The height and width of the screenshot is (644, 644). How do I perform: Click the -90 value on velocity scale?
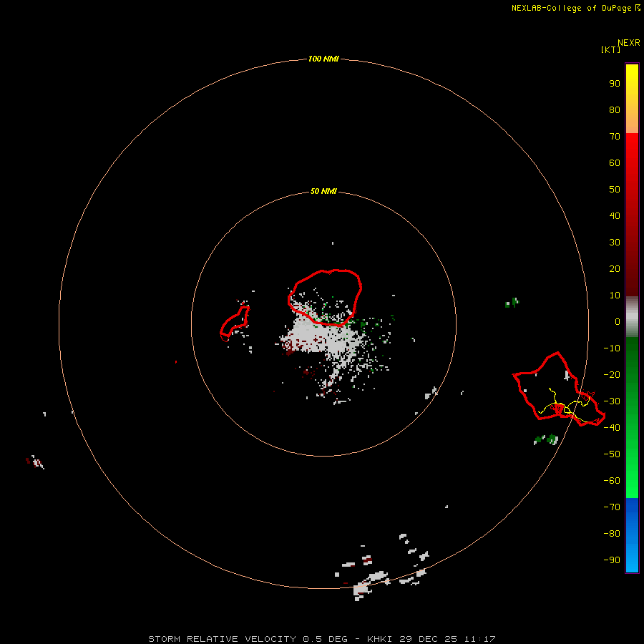click(x=612, y=560)
